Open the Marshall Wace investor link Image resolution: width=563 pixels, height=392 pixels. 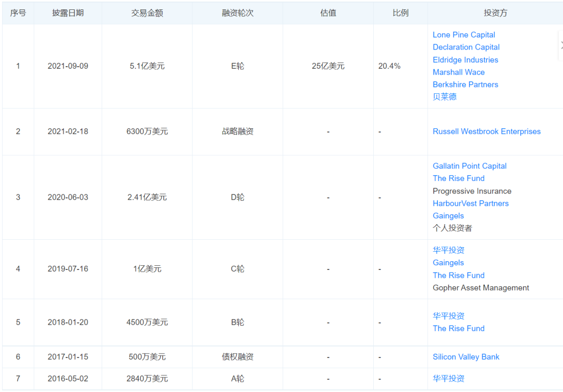(459, 72)
